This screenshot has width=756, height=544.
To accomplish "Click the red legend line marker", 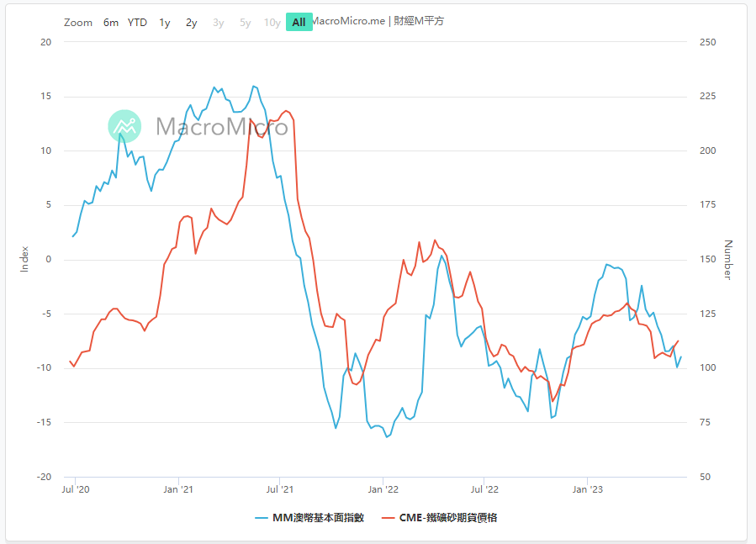I will [x=388, y=518].
